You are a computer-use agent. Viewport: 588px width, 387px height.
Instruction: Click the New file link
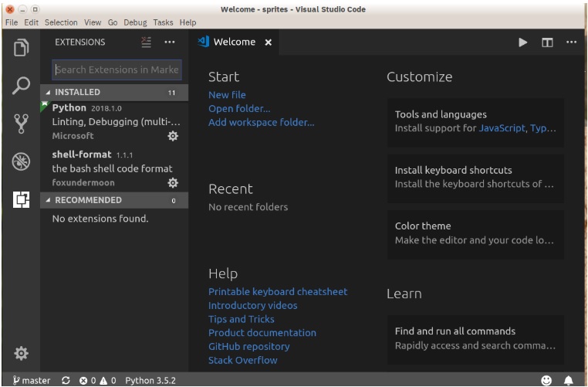pos(227,95)
